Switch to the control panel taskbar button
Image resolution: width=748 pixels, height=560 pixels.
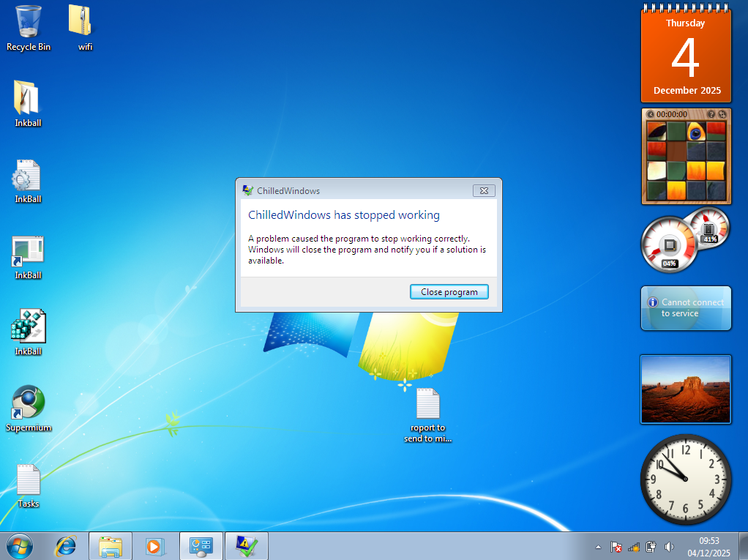201,546
